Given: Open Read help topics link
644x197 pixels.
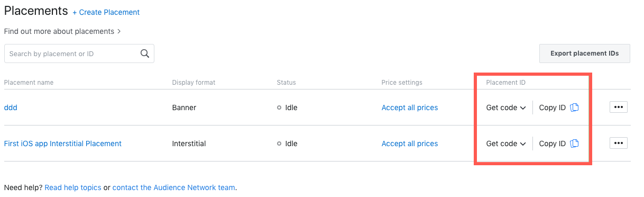Looking at the screenshot, I should (x=73, y=187).
